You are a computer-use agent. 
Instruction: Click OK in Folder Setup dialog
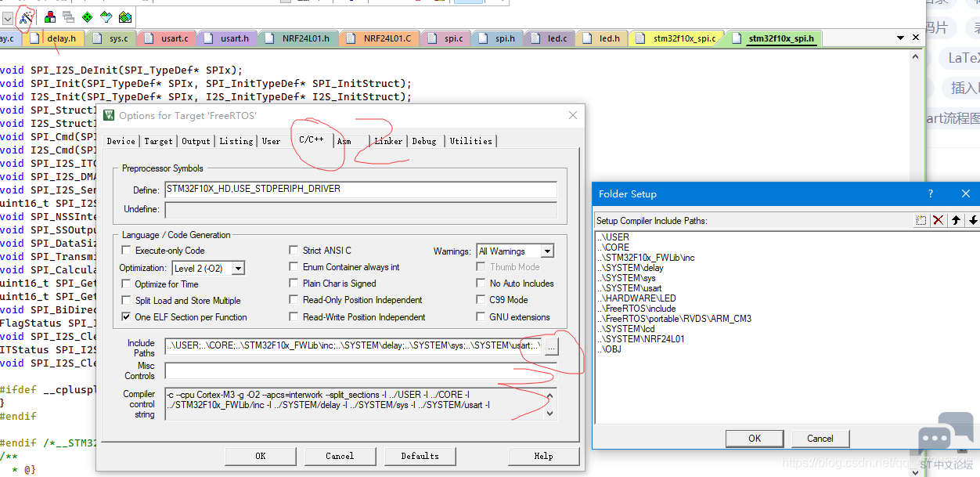tap(755, 439)
